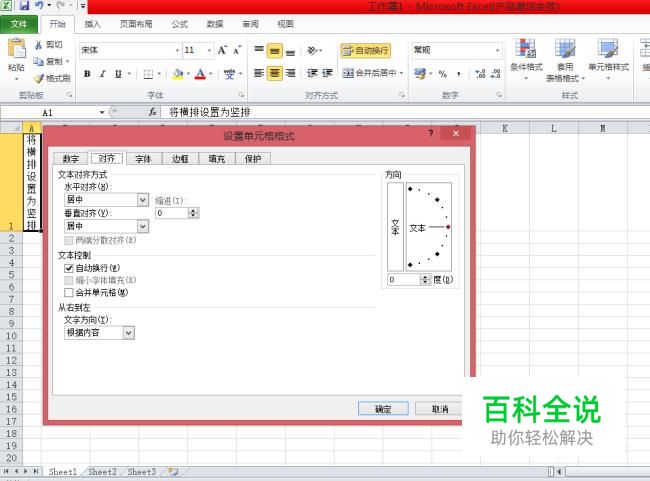Click the dialog help question mark
The width and height of the screenshot is (650, 481).
pyautogui.click(x=431, y=133)
